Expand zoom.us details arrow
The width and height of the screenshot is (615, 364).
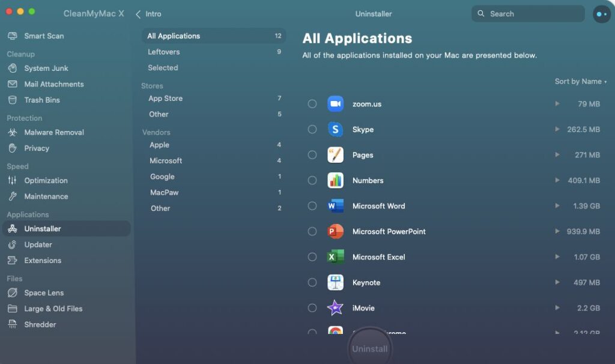pos(557,103)
